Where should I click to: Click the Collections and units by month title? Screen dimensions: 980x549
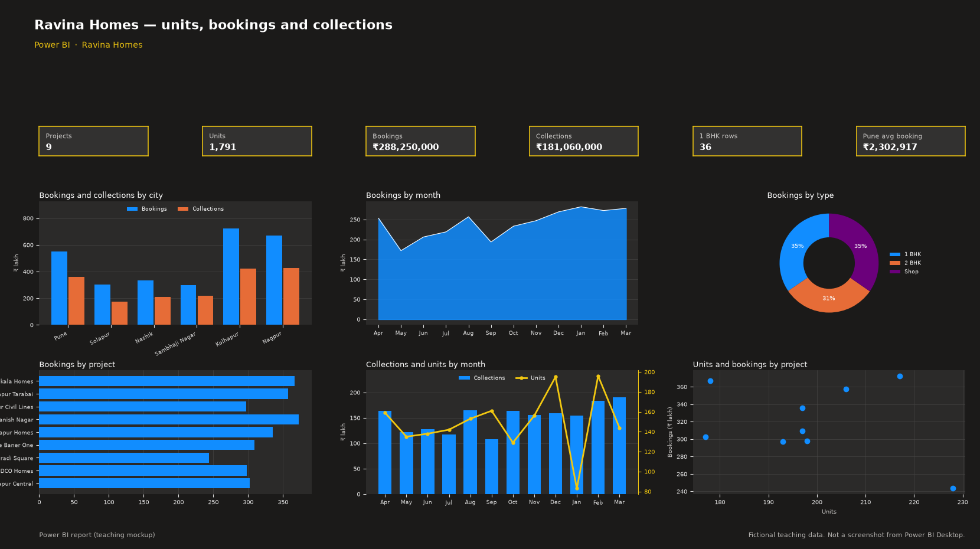(426, 365)
